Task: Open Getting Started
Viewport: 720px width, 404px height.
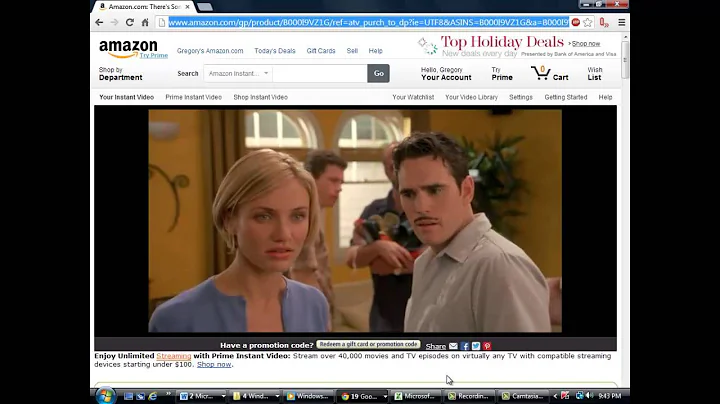Action: tap(566, 97)
